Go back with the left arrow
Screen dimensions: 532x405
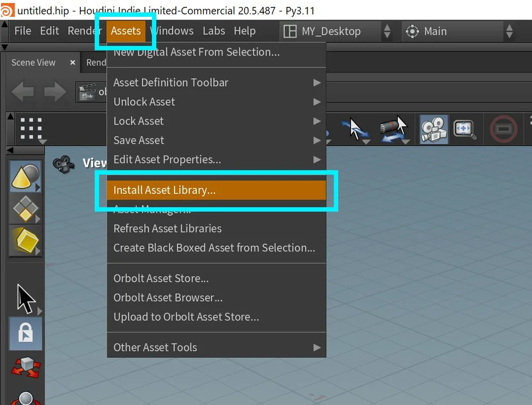(x=23, y=92)
